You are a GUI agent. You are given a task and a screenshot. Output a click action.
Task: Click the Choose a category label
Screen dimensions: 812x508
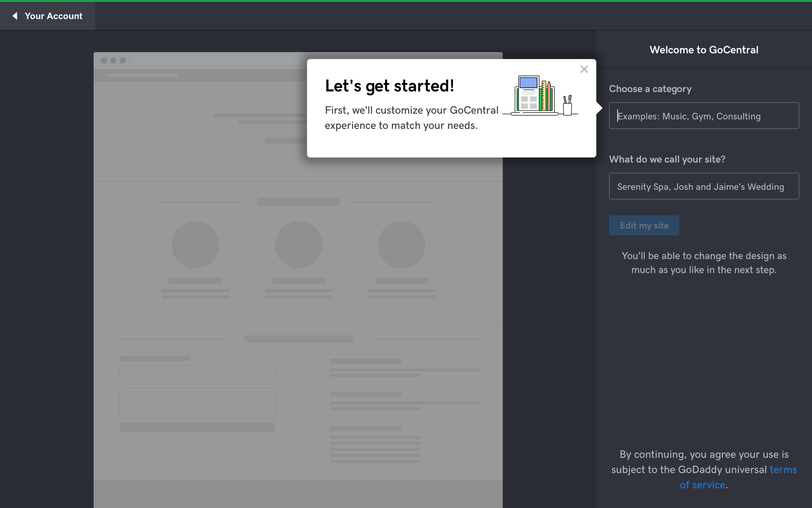650,89
